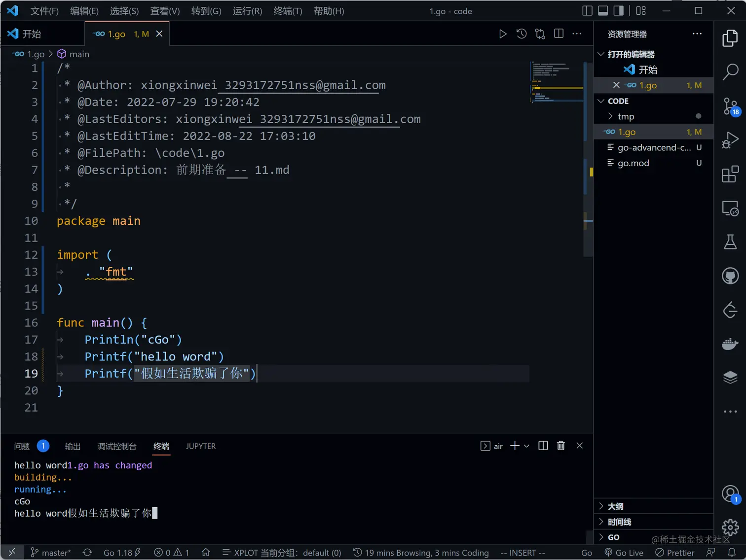Open the stacked layers icon view
Image resolution: width=746 pixels, height=560 pixels.
[x=730, y=378]
